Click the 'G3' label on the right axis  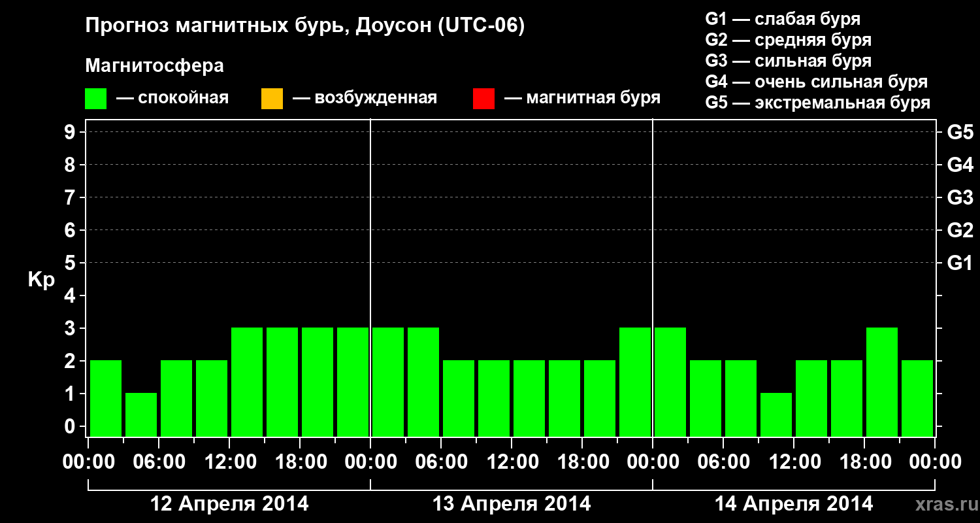(960, 197)
